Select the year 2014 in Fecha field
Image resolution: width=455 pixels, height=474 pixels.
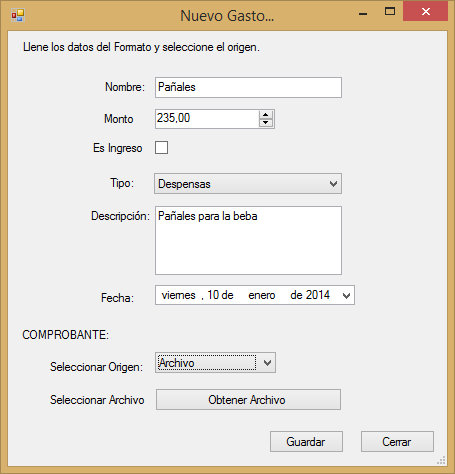tap(318, 295)
